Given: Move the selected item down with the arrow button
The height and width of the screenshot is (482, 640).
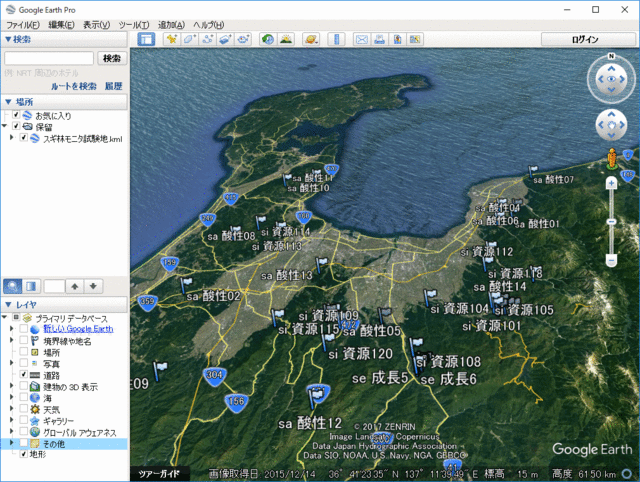Looking at the screenshot, I should coord(93,286).
